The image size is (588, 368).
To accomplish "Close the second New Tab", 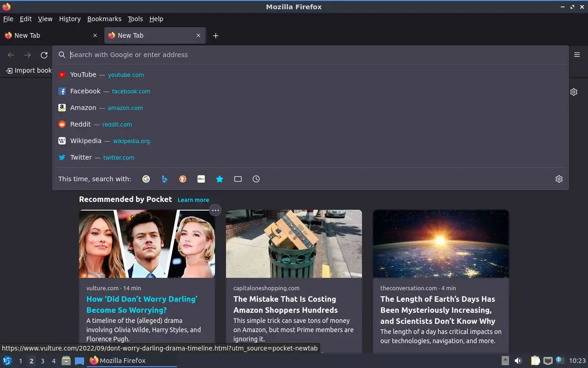I will 198,35.
